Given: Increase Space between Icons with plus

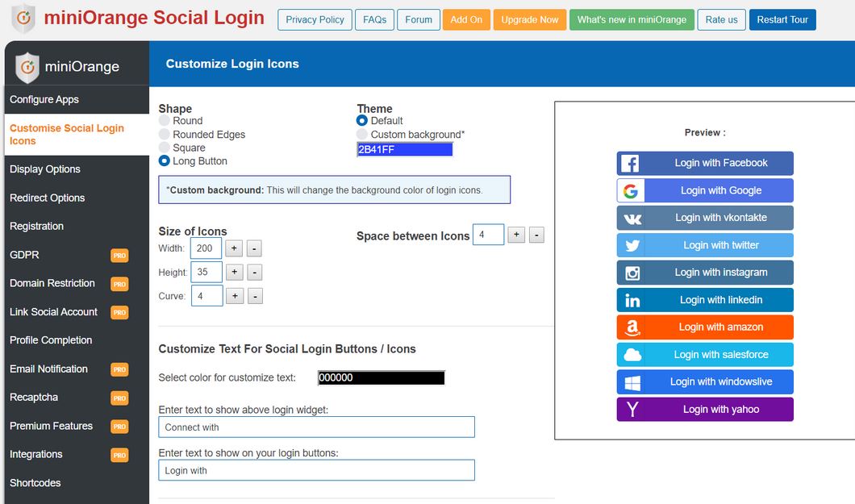Looking at the screenshot, I should [x=516, y=235].
